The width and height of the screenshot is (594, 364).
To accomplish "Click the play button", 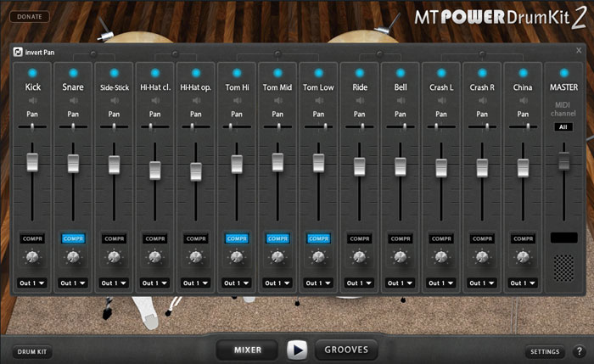I will 297,350.
